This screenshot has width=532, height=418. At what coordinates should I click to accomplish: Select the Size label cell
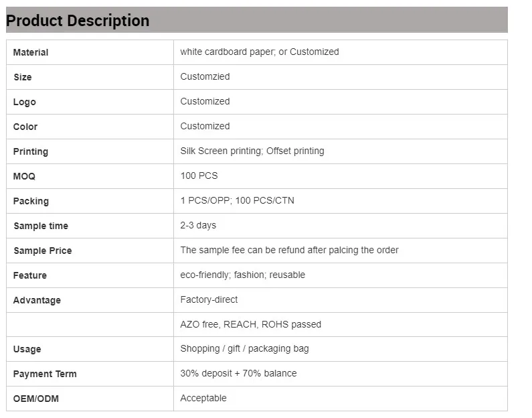coord(23,77)
